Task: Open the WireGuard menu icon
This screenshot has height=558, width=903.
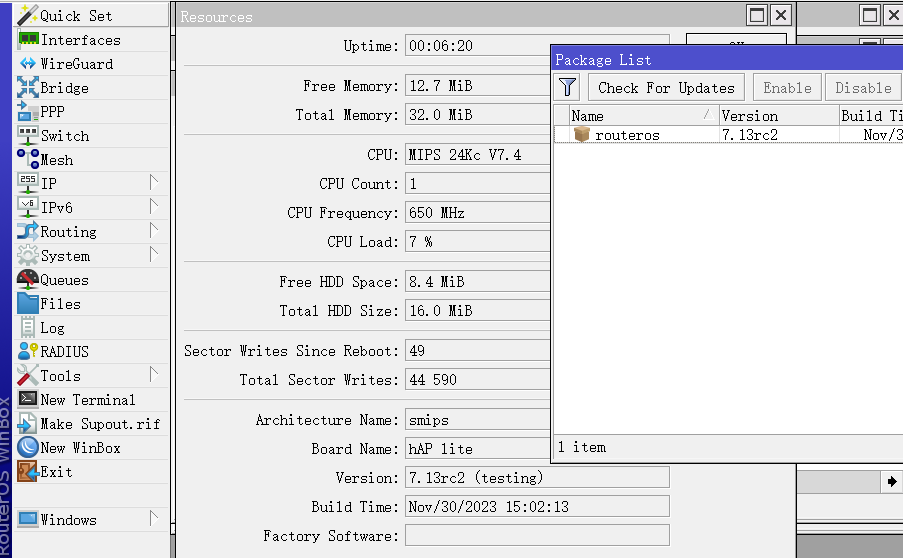Action: click(27, 64)
